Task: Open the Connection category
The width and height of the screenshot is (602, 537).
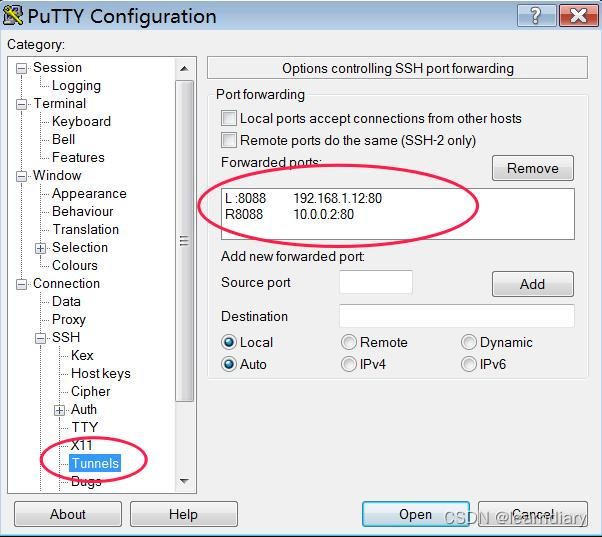Action: click(66, 284)
